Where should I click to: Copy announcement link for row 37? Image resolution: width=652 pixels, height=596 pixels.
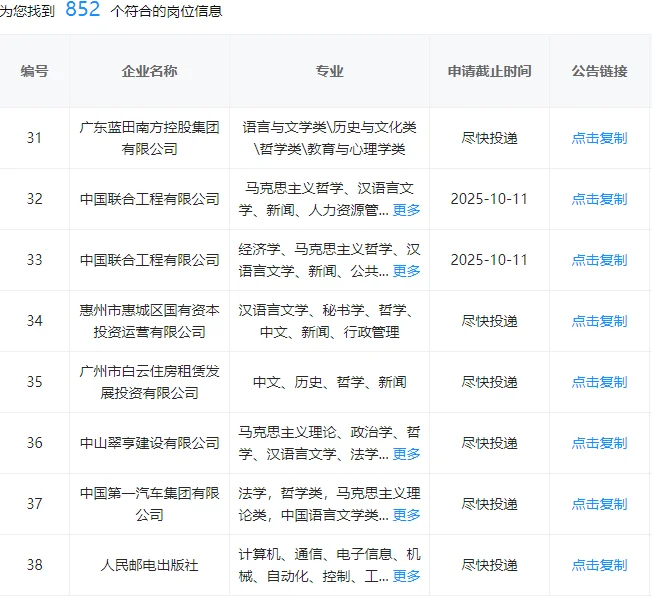[599, 504]
